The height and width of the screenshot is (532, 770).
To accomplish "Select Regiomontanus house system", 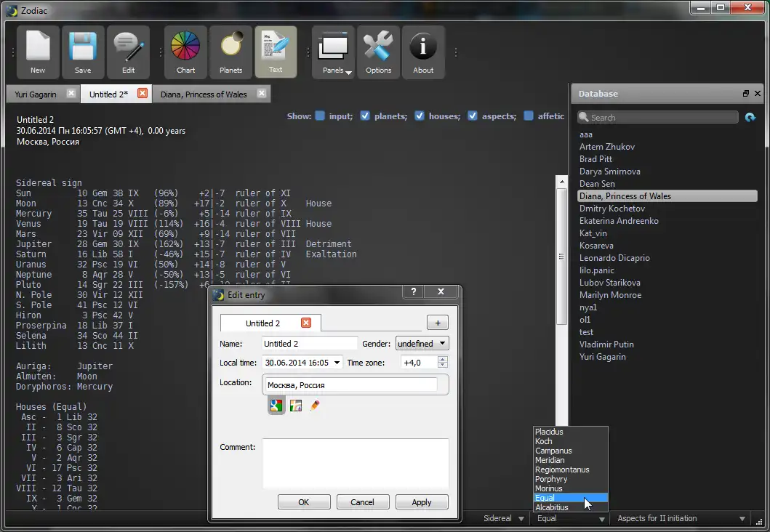I will tap(571, 469).
